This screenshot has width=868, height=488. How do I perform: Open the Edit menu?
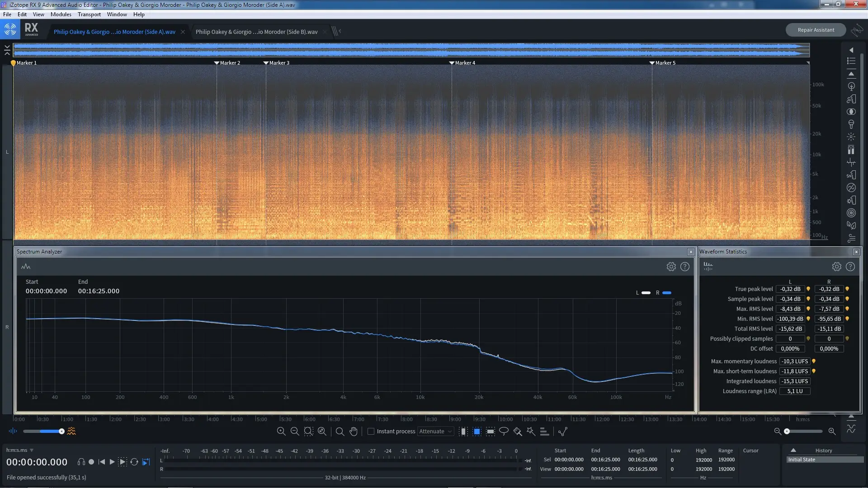coord(22,14)
